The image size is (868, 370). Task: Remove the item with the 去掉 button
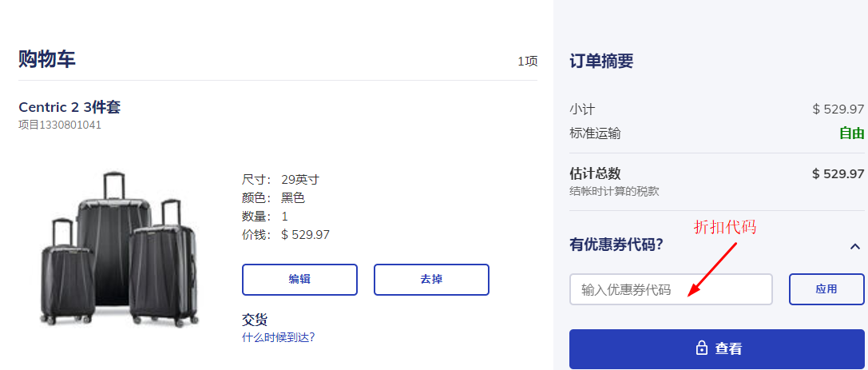(x=431, y=280)
